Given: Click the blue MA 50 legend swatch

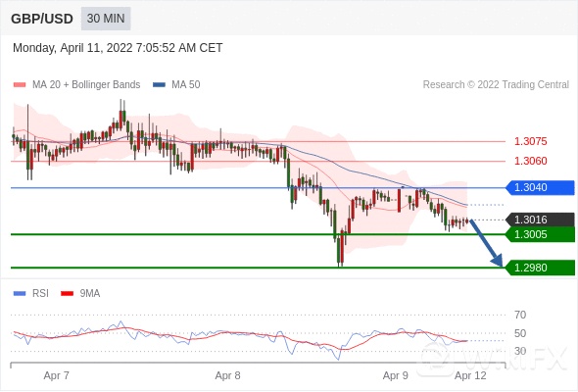Looking at the screenshot, I should click(159, 85).
